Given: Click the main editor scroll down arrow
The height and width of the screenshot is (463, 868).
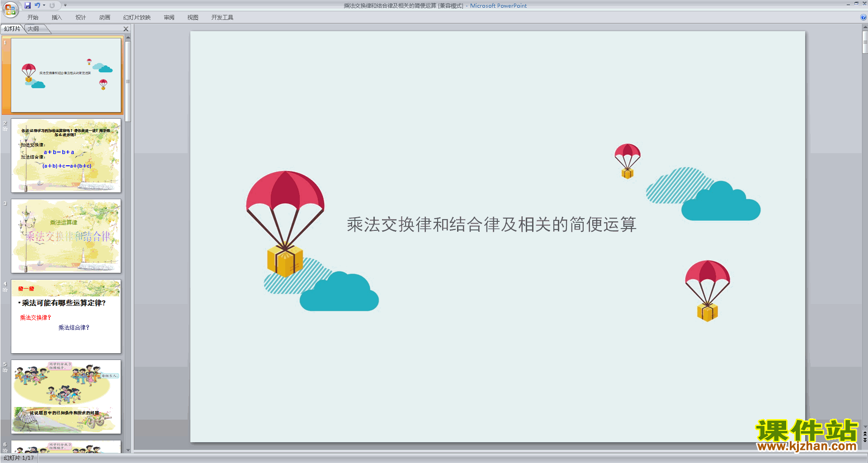Looking at the screenshot, I should [865, 426].
